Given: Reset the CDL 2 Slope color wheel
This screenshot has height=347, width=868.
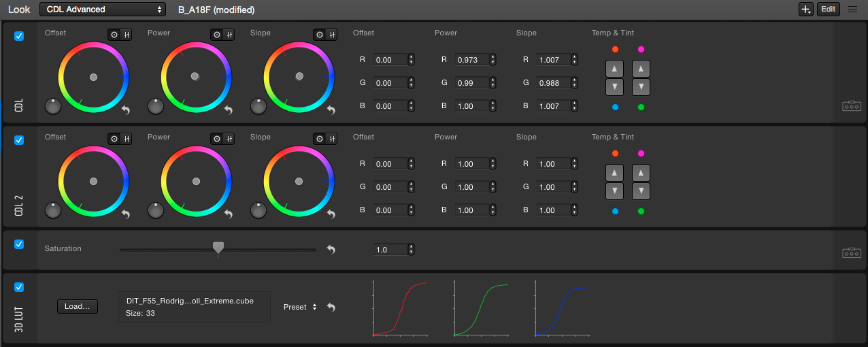Looking at the screenshot, I should (330, 214).
